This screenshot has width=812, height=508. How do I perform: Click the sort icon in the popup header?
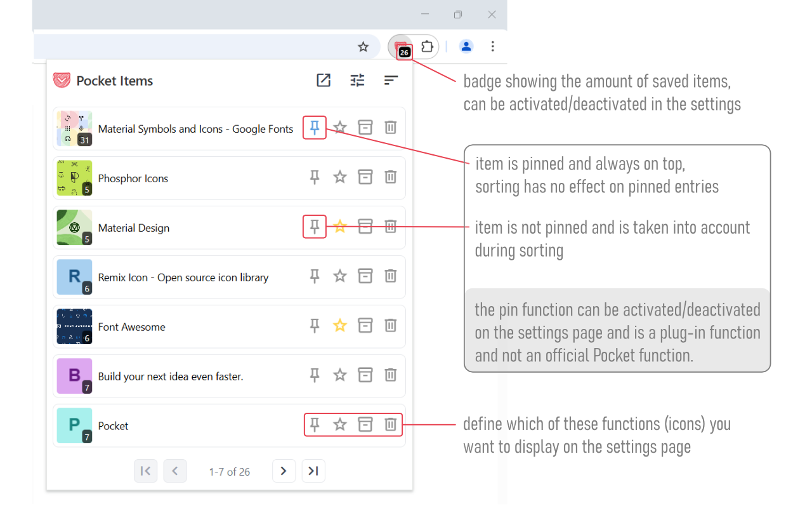(x=391, y=81)
